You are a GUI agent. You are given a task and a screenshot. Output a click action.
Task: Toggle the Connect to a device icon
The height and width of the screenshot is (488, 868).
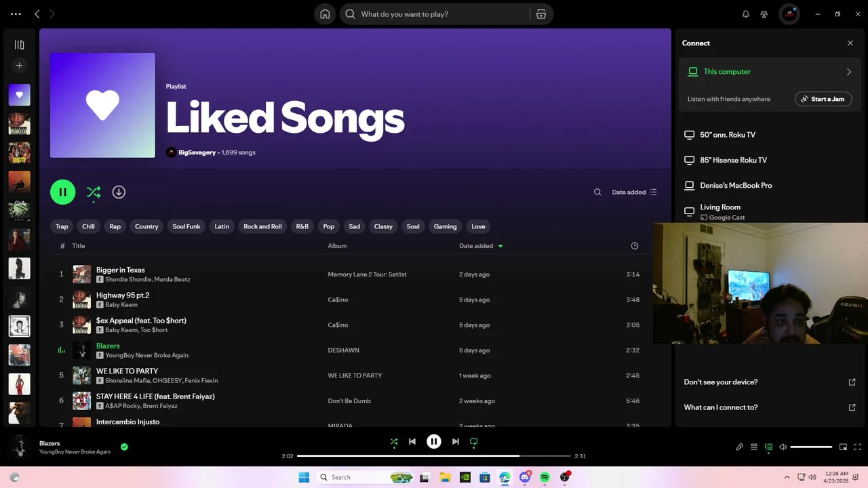[x=768, y=447]
